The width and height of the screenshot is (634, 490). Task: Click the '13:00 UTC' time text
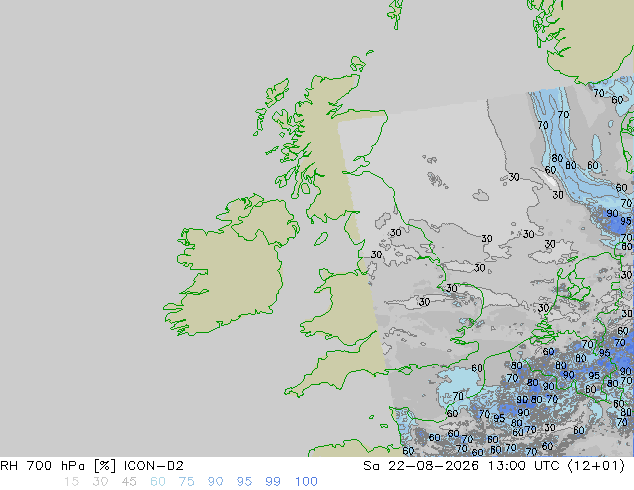point(523,466)
